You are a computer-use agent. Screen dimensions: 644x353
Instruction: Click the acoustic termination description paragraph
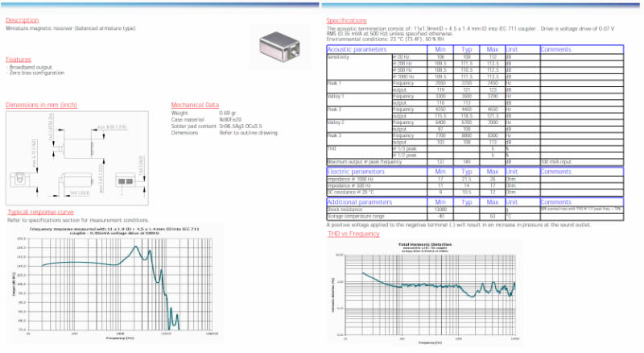point(470,31)
